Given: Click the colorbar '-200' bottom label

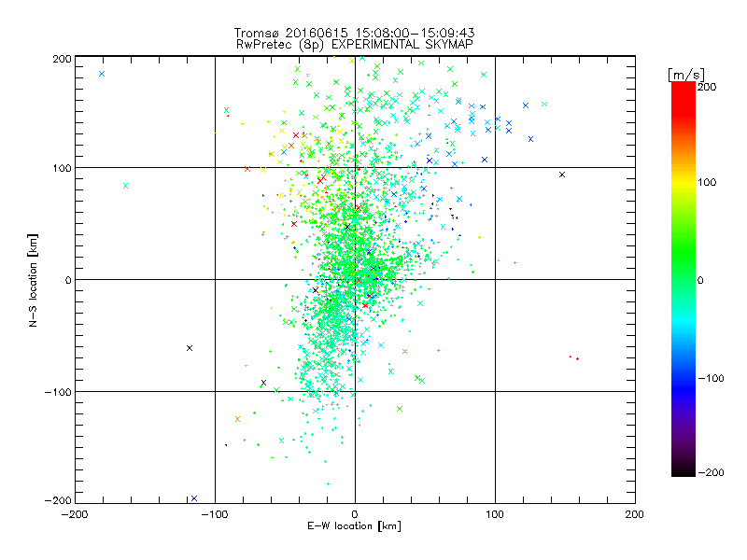Looking at the screenshot, I should (711, 472).
